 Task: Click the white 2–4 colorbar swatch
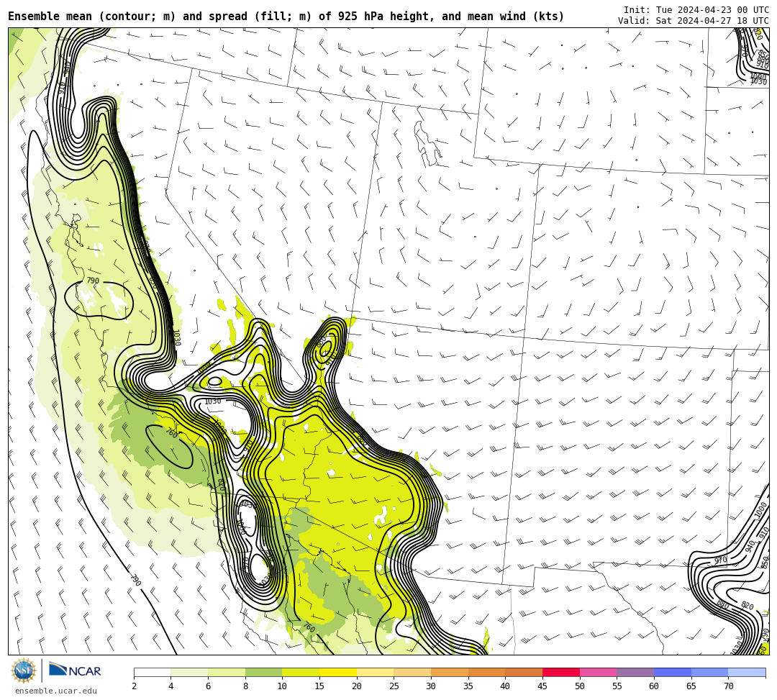pos(152,672)
